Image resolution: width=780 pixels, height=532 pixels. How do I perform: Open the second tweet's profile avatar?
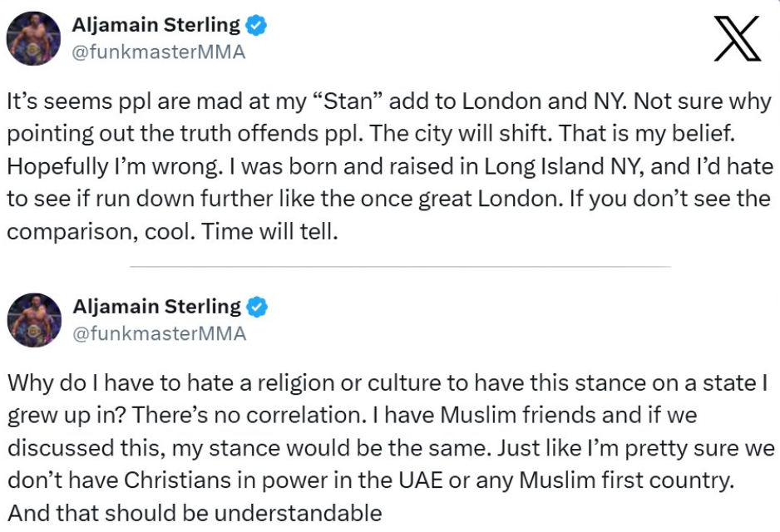[34, 320]
